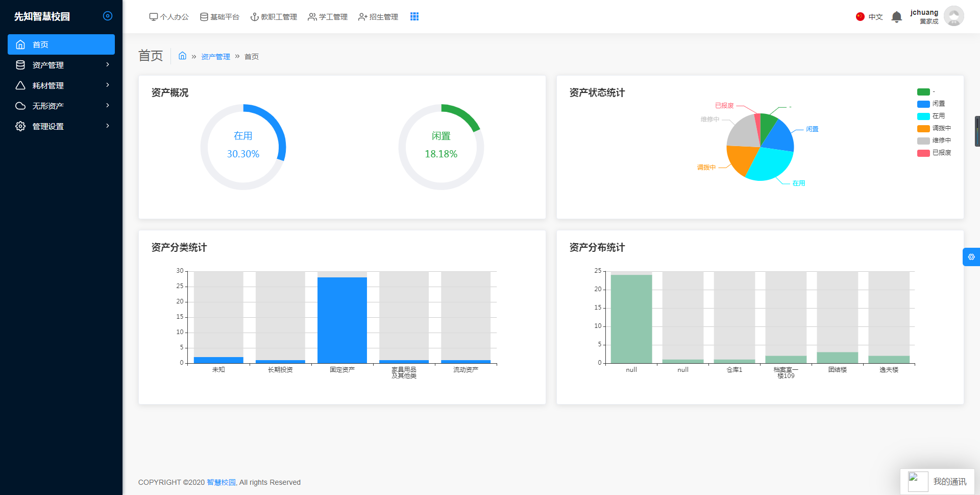Click the 固定资产 blue bar
Viewport: 980px width, 495px height.
tap(342, 320)
